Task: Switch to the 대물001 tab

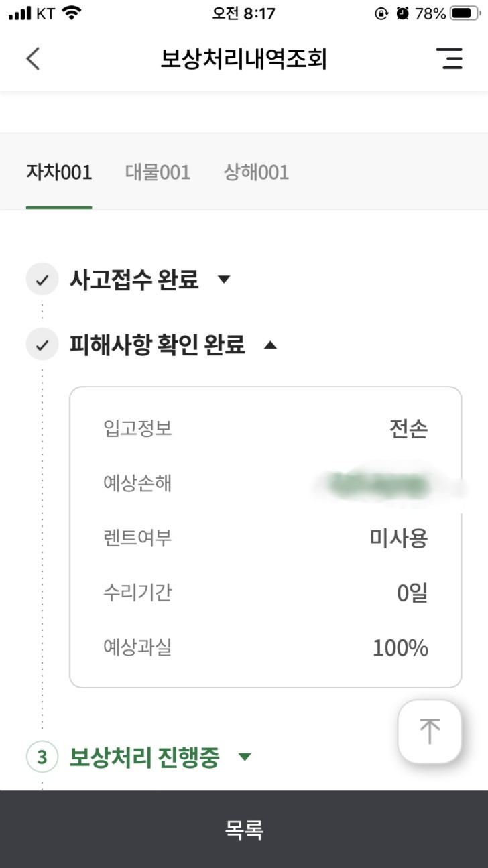Action: (x=158, y=172)
